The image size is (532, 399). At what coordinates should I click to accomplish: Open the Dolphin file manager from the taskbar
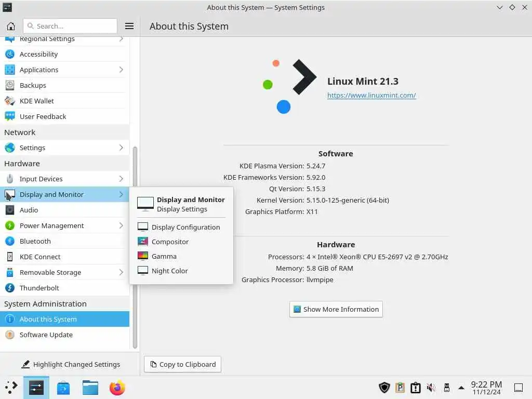click(x=90, y=388)
